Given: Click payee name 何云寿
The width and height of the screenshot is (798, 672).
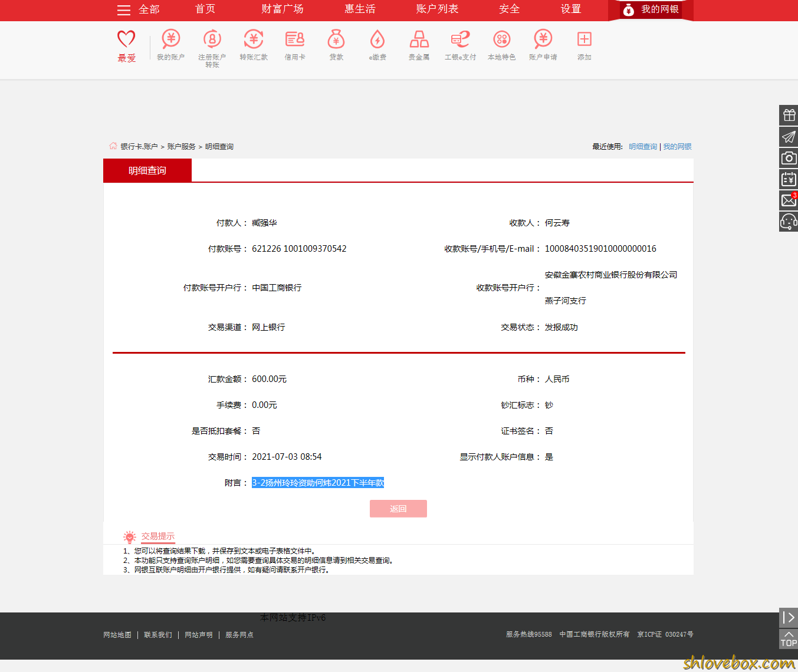Looking at the screenshot, I should [x=557, y=223].
